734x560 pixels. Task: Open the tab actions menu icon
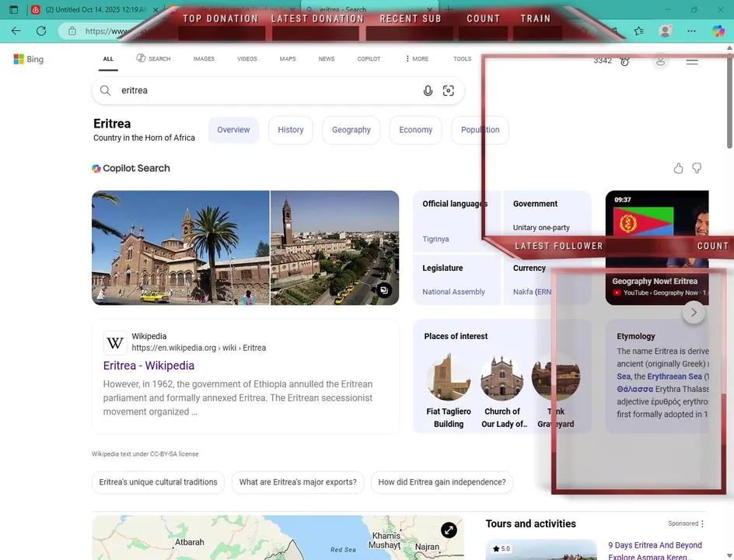pos(13,9)
